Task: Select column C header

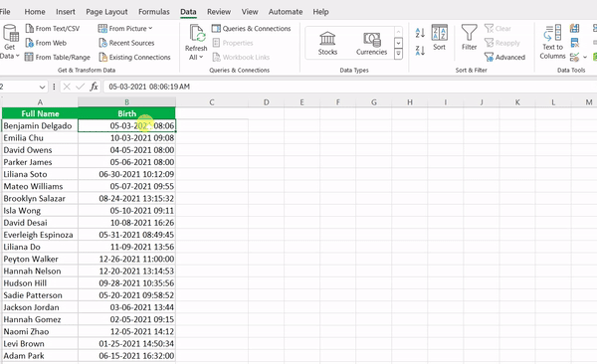Action: 212,102
